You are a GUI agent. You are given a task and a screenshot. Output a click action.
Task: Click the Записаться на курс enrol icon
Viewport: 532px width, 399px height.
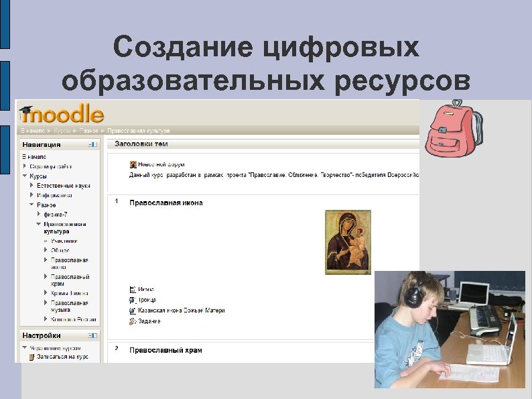click(x=32, y=357)
